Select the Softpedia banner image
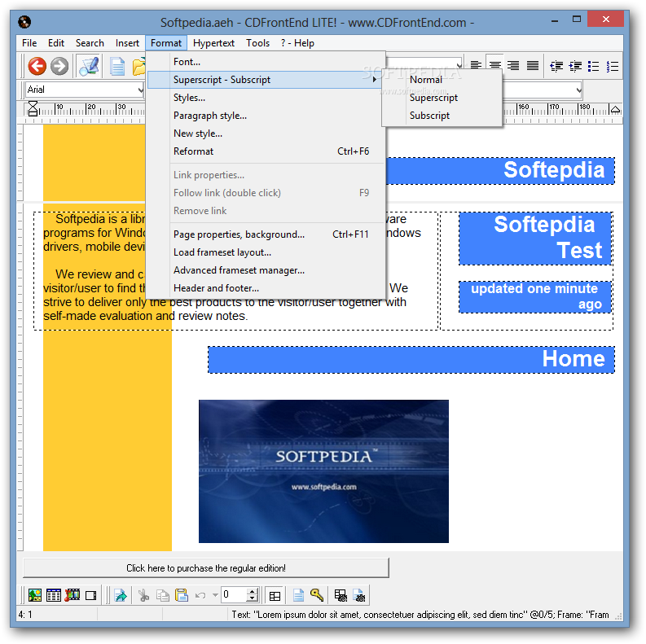 point(324,471)
